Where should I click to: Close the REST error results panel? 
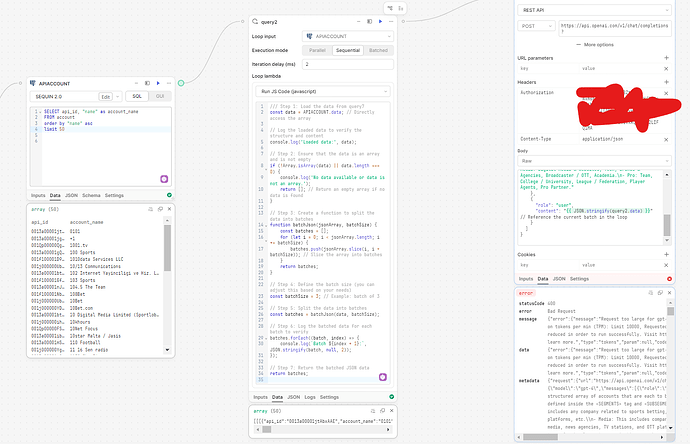[670, 293]
